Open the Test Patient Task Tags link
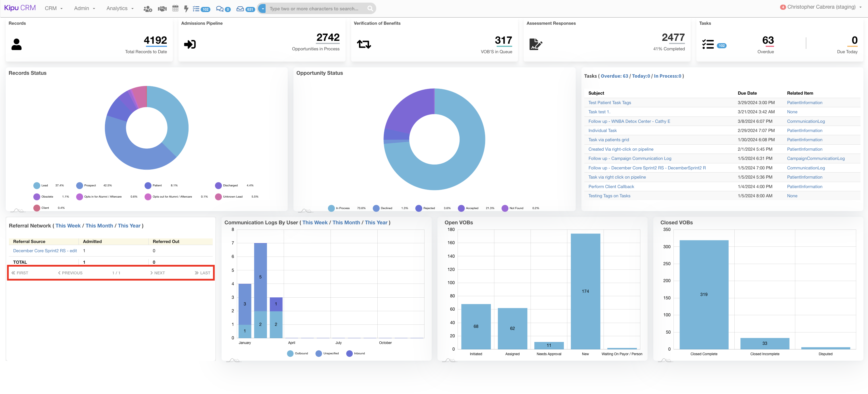 [609, 102]
